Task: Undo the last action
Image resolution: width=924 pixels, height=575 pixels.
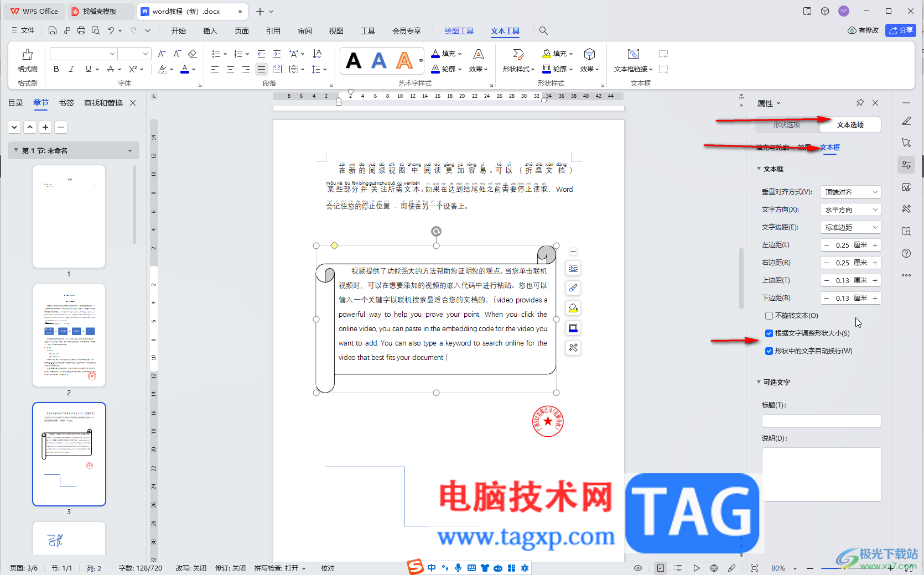Action: 111,30
